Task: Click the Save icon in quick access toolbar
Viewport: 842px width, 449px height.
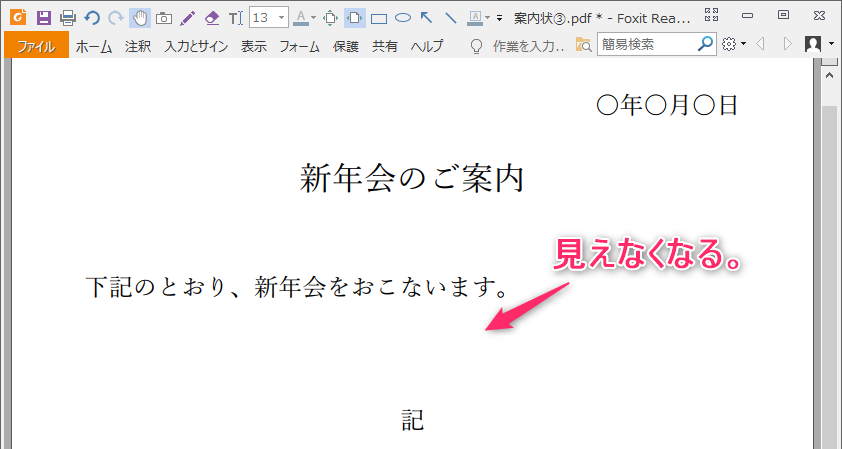Action: click(43, 18)
